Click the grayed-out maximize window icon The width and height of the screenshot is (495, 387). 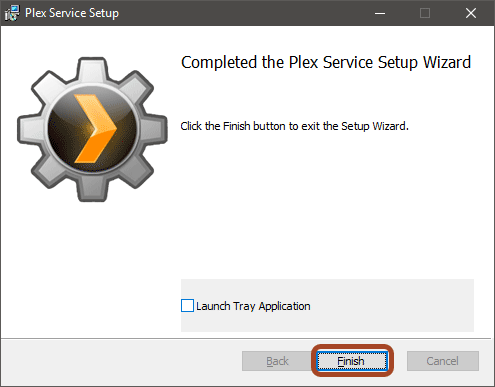[425, 13]
